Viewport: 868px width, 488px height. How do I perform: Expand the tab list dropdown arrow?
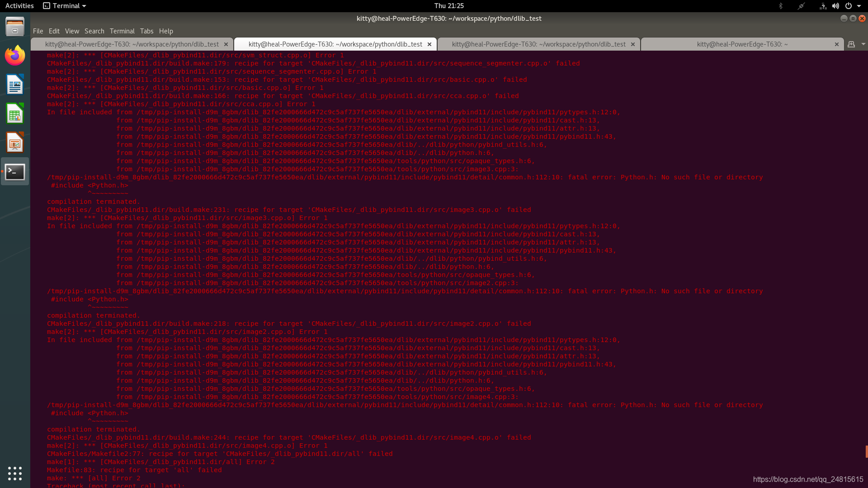click(863, 44)
